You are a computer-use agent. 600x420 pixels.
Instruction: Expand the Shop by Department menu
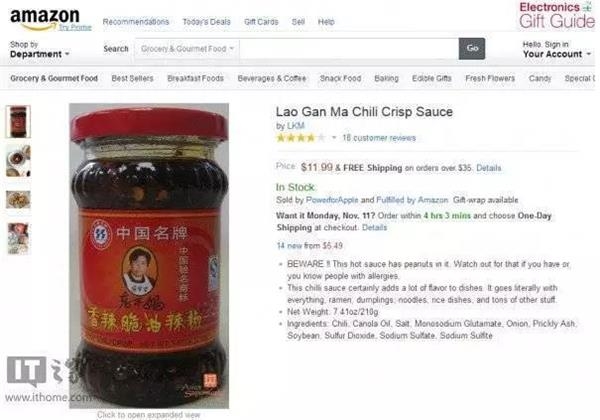click(x=40, y=49)
